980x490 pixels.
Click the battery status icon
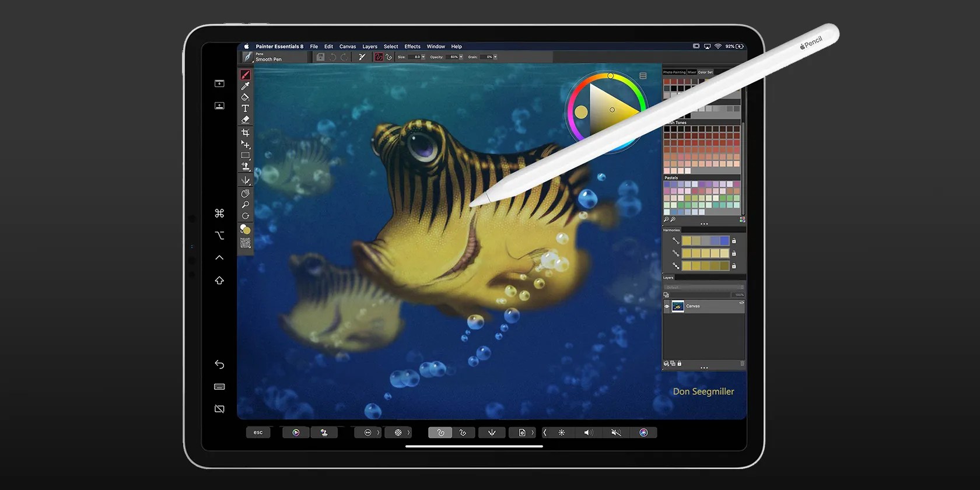click(740, 46)
